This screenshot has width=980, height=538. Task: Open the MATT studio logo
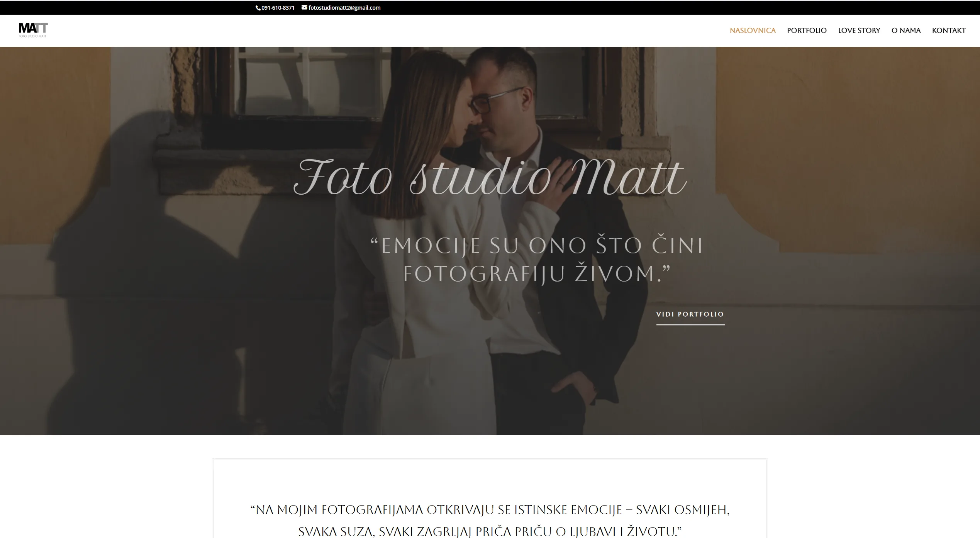pos(33,30)
